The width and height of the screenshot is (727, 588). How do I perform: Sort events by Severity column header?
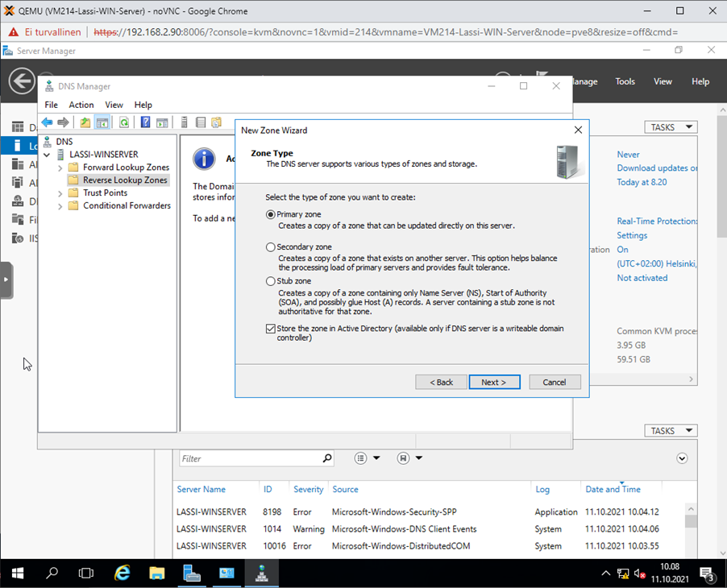(x=309, y=489)
